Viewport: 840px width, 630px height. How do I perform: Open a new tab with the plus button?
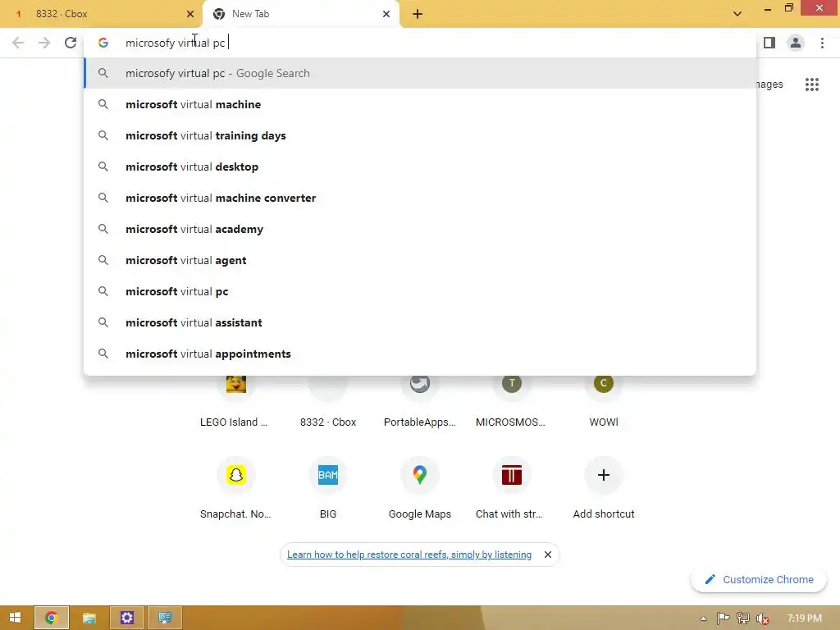point(418,14)
